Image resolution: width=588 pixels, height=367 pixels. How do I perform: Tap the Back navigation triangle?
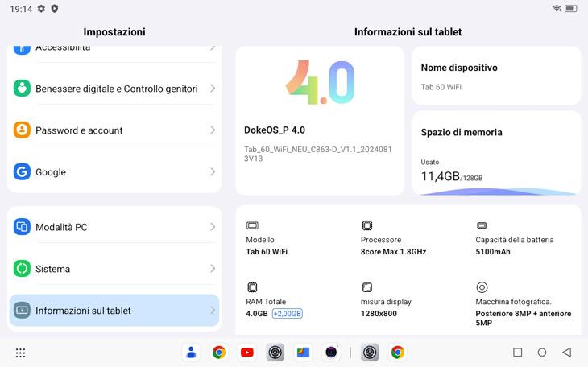[566, 353]
